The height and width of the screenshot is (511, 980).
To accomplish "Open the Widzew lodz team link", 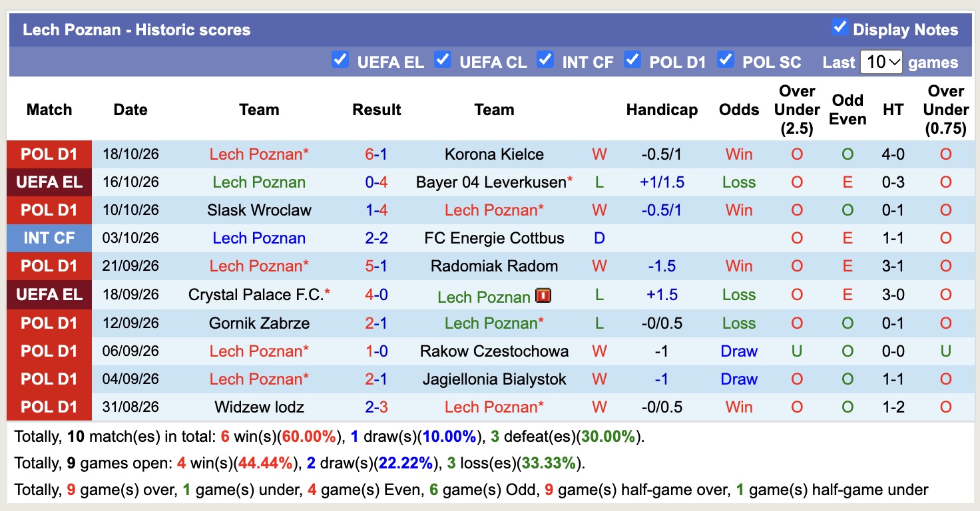I will tap(259, 407).
